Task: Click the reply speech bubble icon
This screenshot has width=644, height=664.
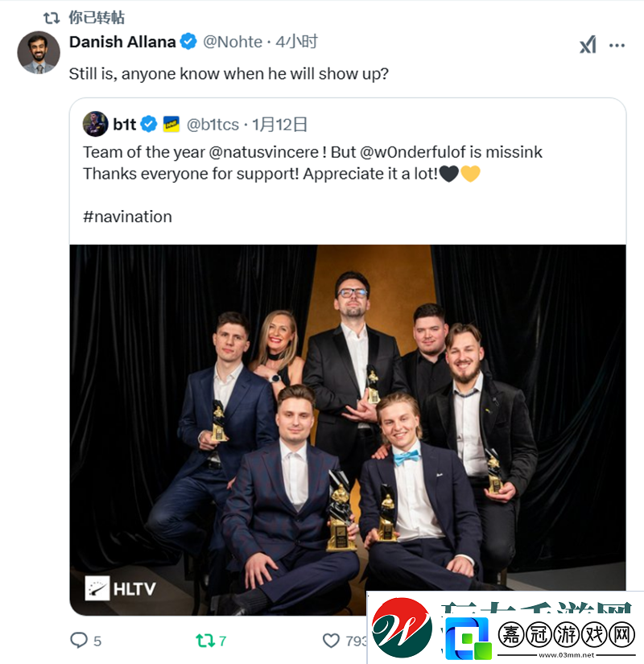Action: 79,641
